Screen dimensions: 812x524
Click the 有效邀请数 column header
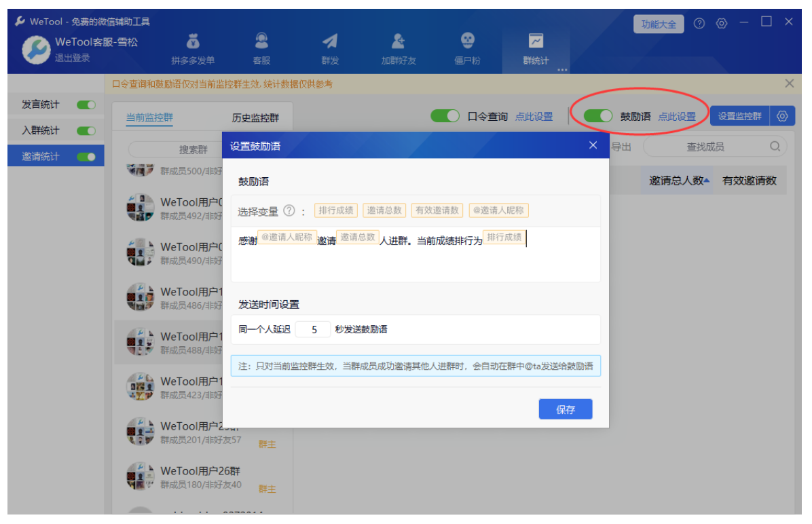750,181
